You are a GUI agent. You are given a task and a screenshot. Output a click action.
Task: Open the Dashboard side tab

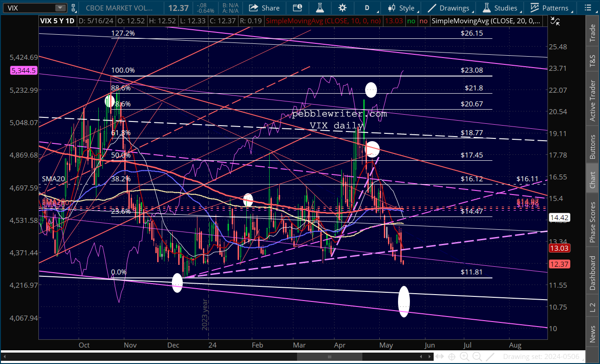(592, 272)
